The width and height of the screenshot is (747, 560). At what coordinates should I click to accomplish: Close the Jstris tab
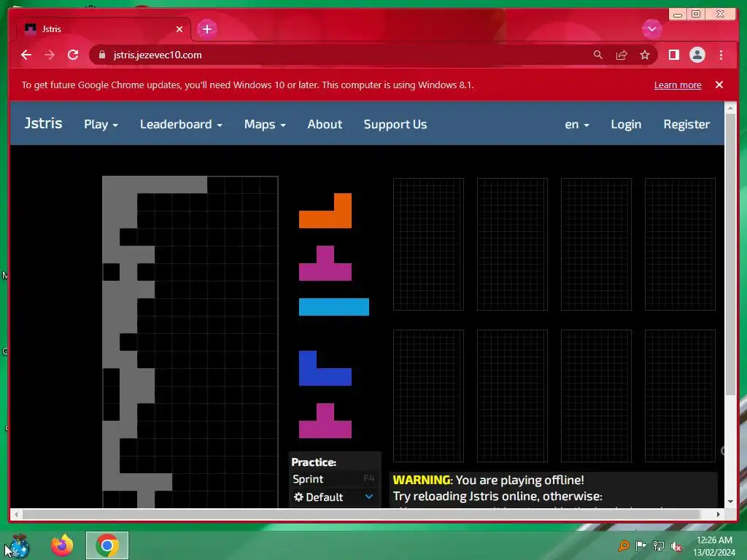tap(179, 29)
